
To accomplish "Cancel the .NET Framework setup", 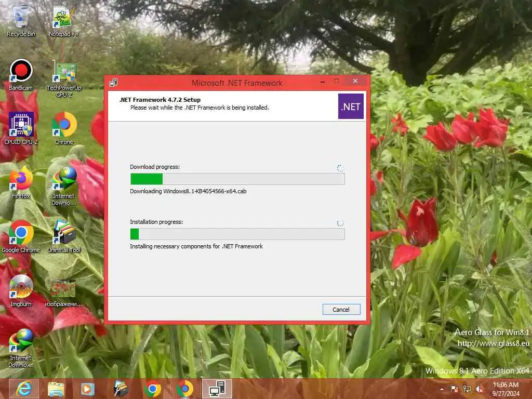I will coord(341,310).
